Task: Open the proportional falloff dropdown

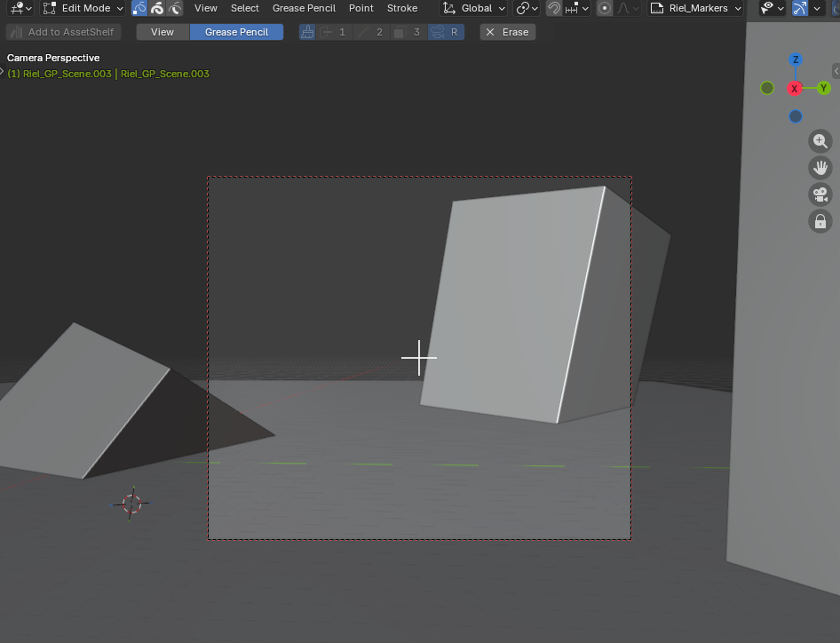Action: [x=627, y=8]
